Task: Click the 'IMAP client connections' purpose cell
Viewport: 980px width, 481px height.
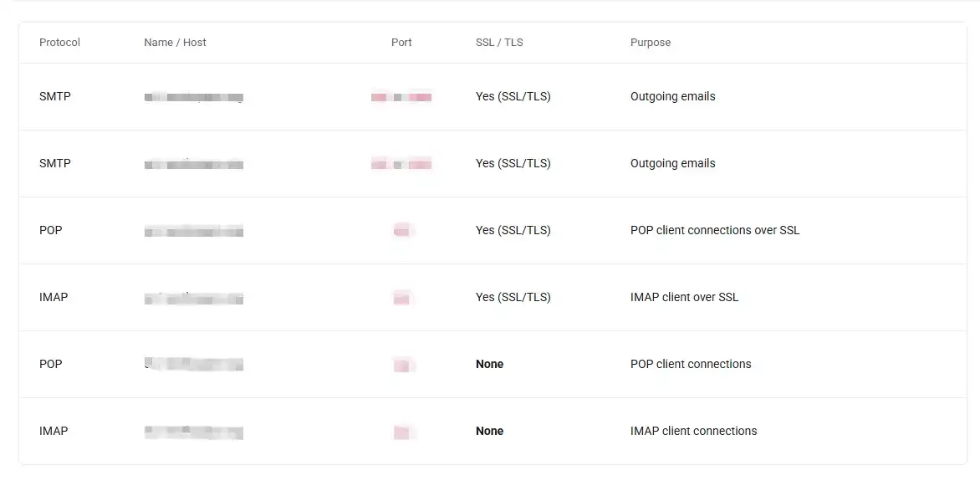Action: pyautogui.click(x=693, y=431)
